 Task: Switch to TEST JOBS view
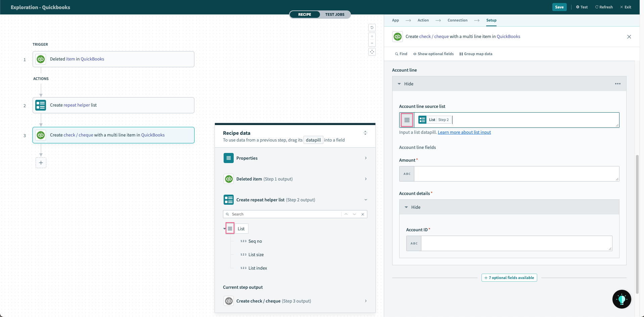(334, 14)
